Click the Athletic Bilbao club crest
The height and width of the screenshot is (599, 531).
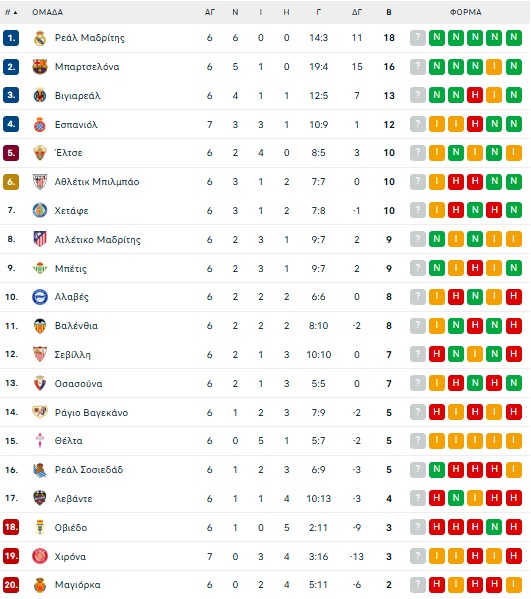[40, 182]
